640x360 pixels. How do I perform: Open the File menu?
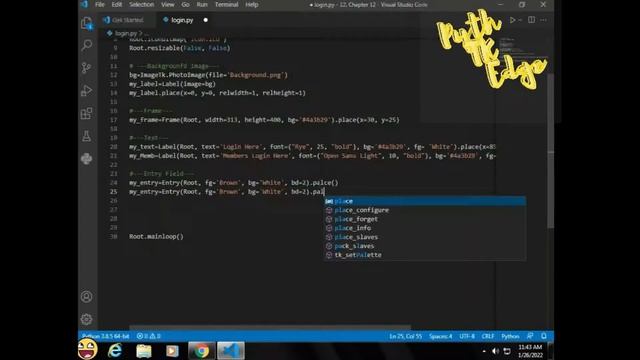tap(100, 4)
